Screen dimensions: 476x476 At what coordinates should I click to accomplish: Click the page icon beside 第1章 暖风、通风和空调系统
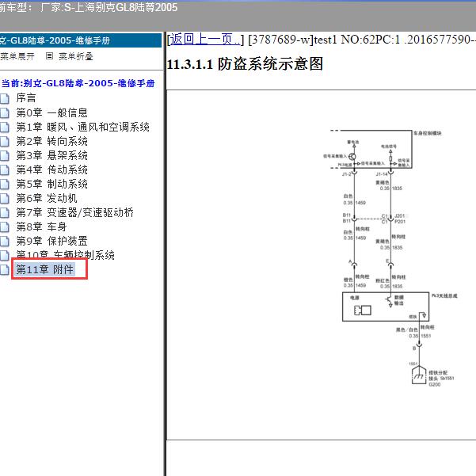4,127
